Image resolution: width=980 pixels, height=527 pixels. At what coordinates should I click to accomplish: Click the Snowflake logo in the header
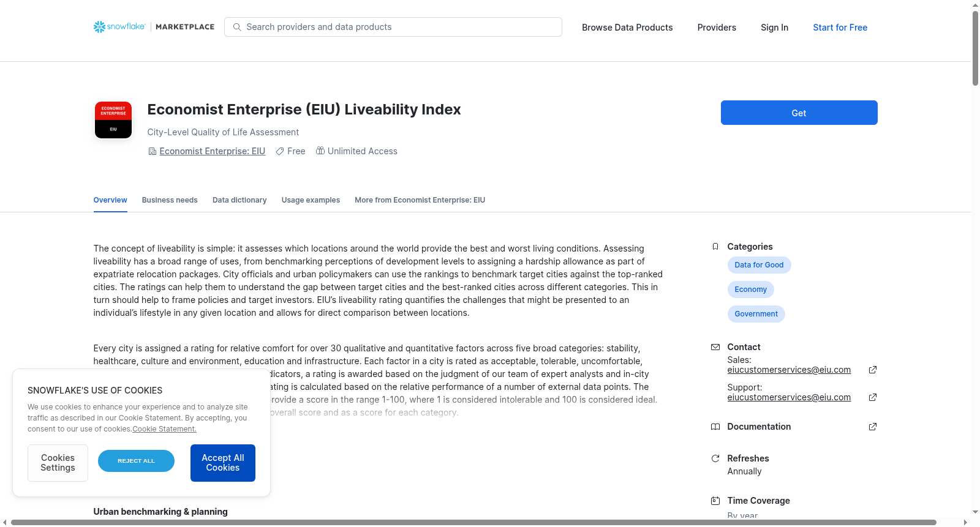[119, 27]
